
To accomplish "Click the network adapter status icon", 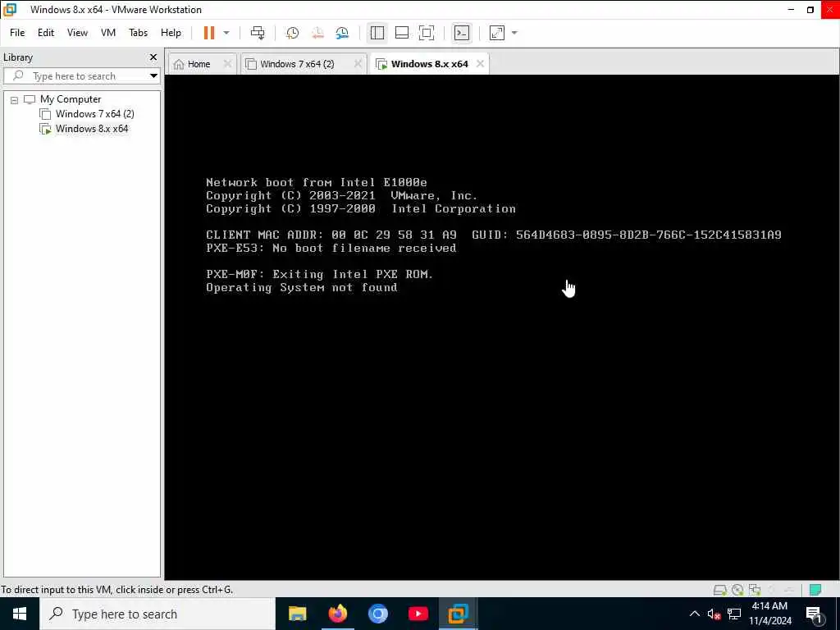I will pyautogui.click(x=755, y=590).
